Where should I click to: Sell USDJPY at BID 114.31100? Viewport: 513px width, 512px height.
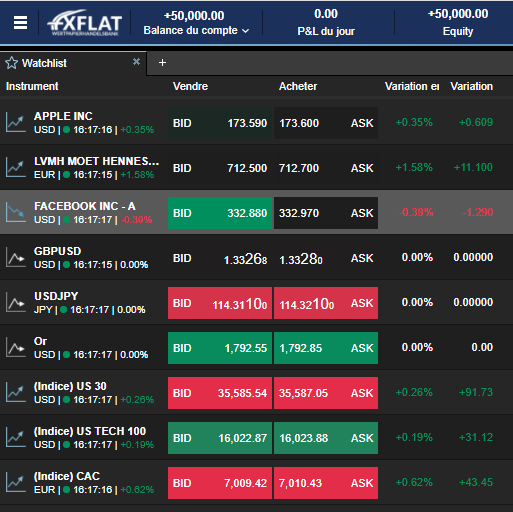(220, 303)
